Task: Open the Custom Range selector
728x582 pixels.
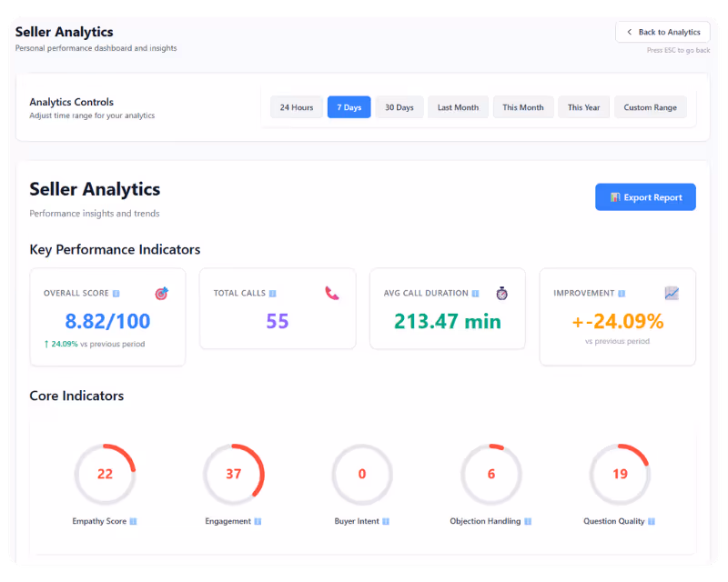Action: 650,106
